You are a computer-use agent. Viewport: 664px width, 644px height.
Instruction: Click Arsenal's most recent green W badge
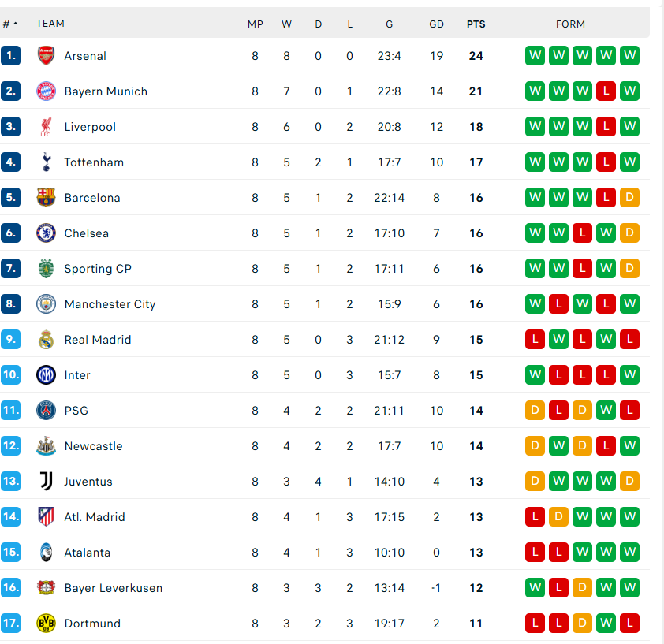[x=629, y=56]
